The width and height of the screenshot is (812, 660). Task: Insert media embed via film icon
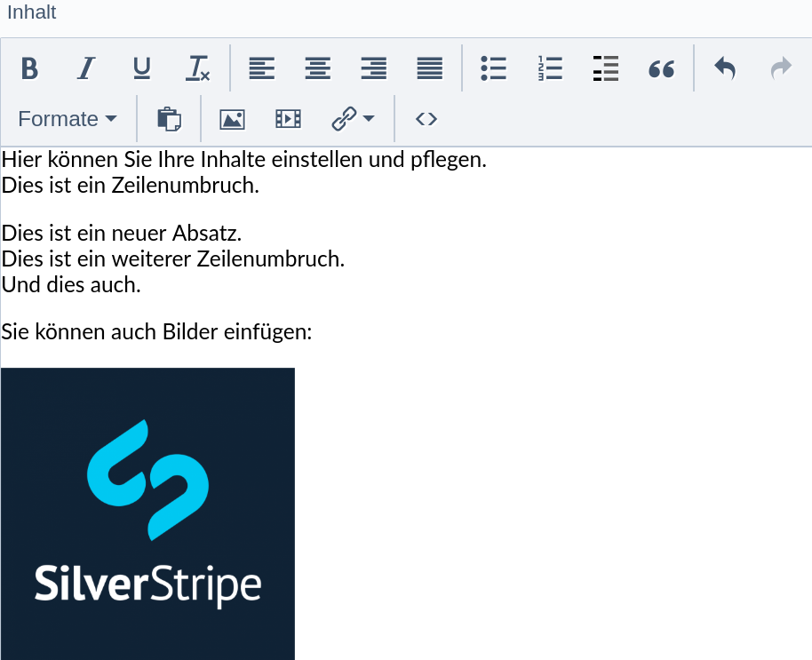289,119
